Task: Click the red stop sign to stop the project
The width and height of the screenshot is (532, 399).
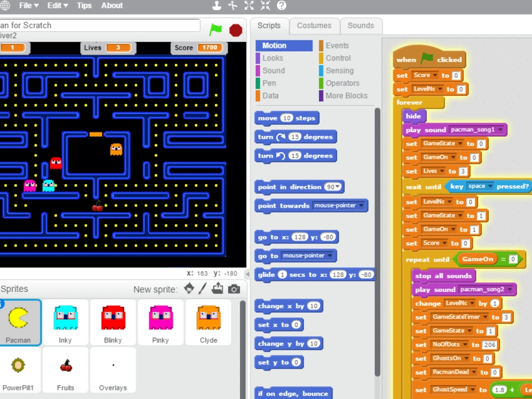Action: click(235, 30)
